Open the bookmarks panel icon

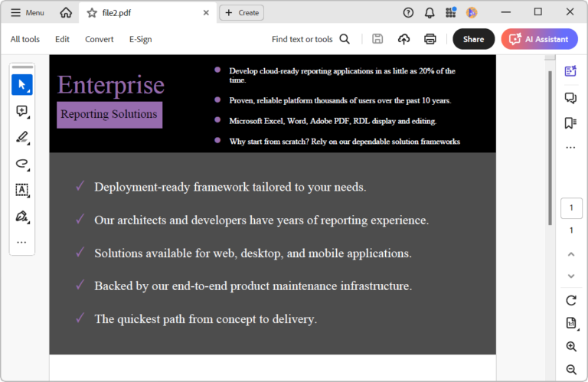[x=570, y=122]
